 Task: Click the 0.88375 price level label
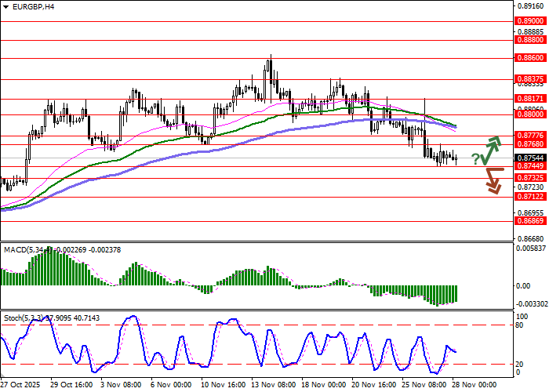[529, 78]
